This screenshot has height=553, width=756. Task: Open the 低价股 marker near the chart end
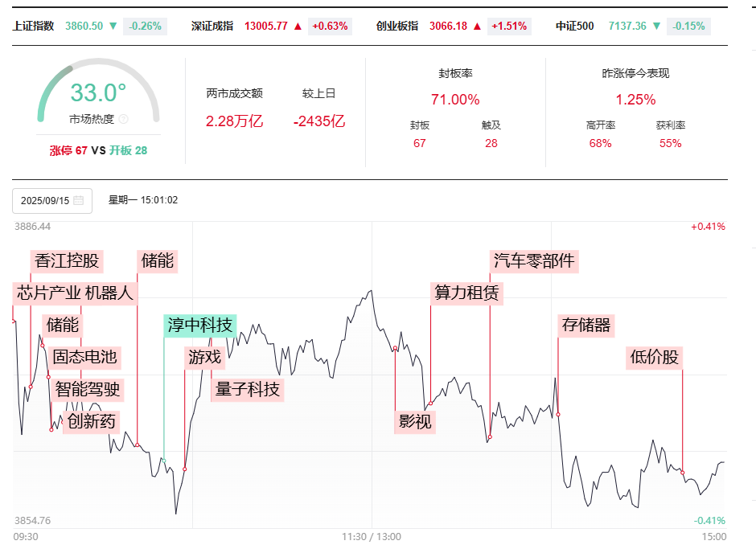[654, 358]
